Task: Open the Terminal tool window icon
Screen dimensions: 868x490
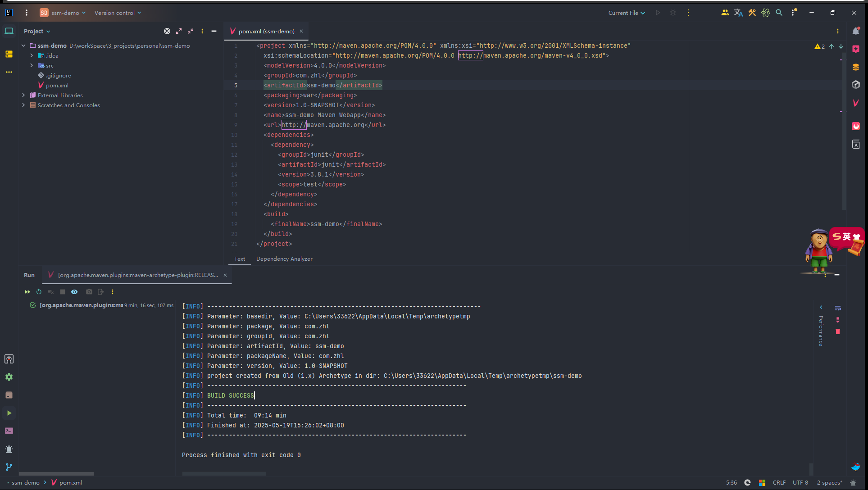Action: pos(9,431)
